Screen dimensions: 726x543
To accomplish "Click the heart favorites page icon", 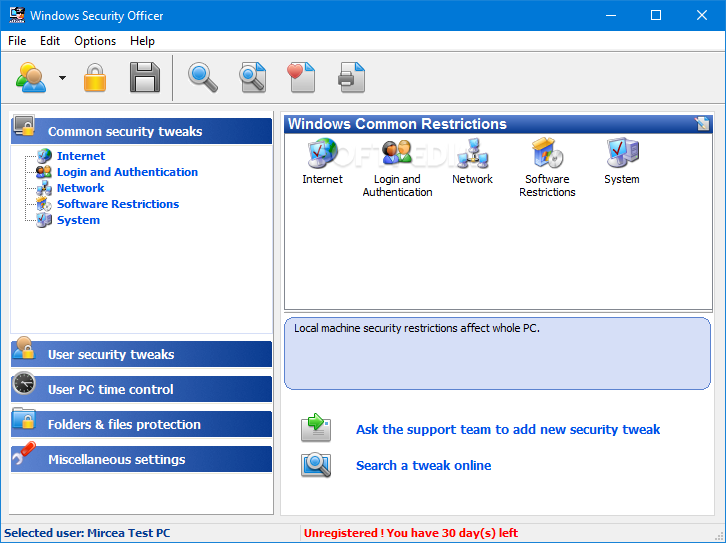I will pos(302,77).
